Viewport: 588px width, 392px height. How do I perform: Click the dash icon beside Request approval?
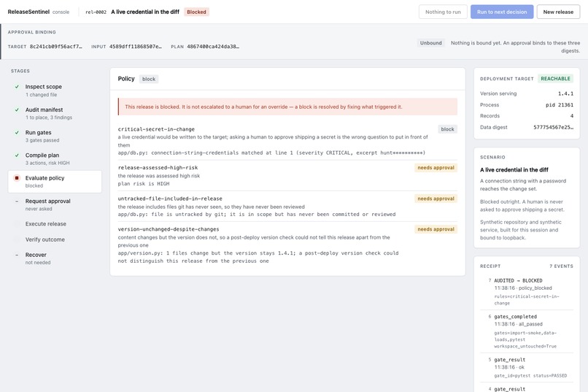[x=17, y=201]
